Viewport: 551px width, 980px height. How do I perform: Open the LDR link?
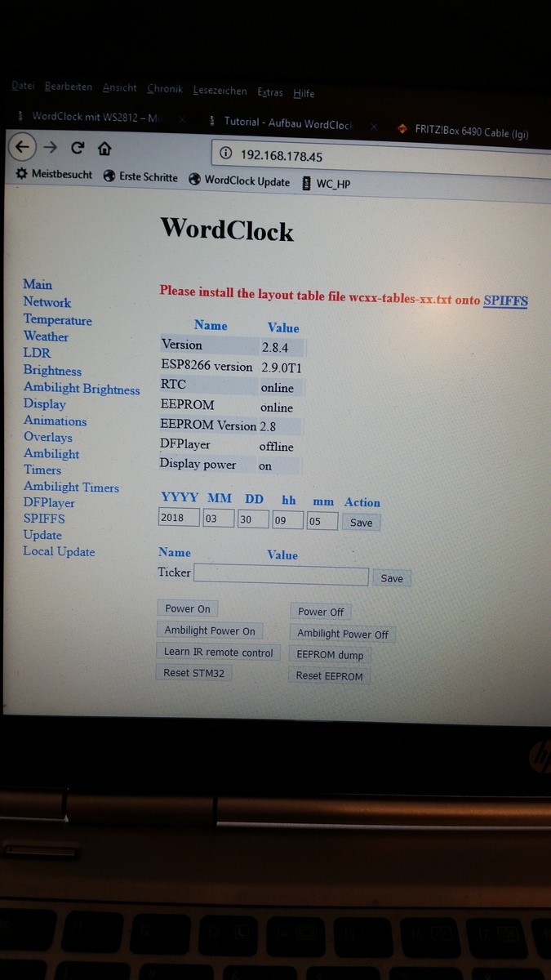37,353
